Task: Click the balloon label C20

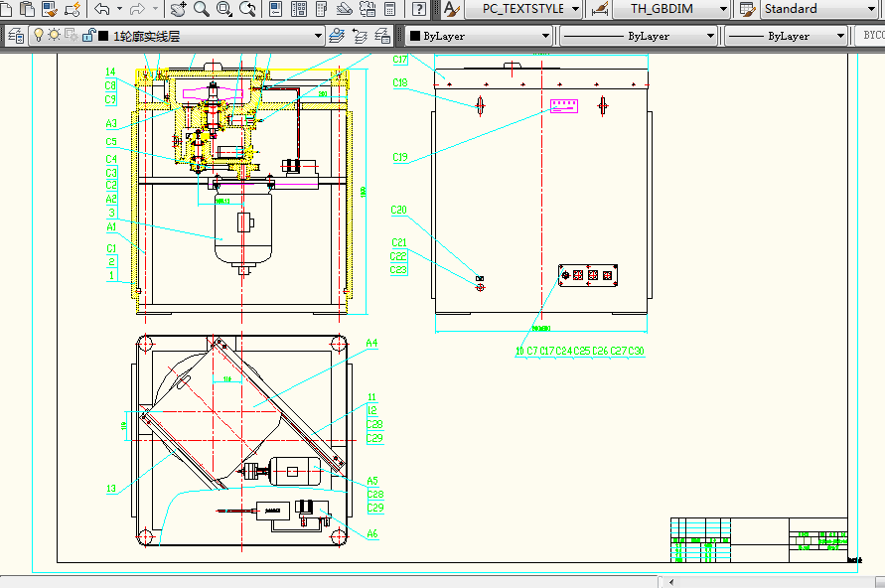Action: 398,210
